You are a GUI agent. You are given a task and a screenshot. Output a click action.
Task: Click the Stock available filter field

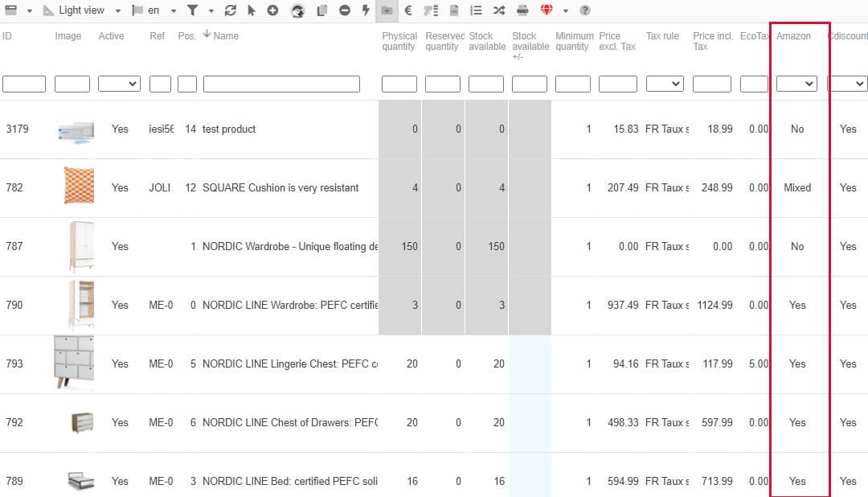[x=486, y=84]
